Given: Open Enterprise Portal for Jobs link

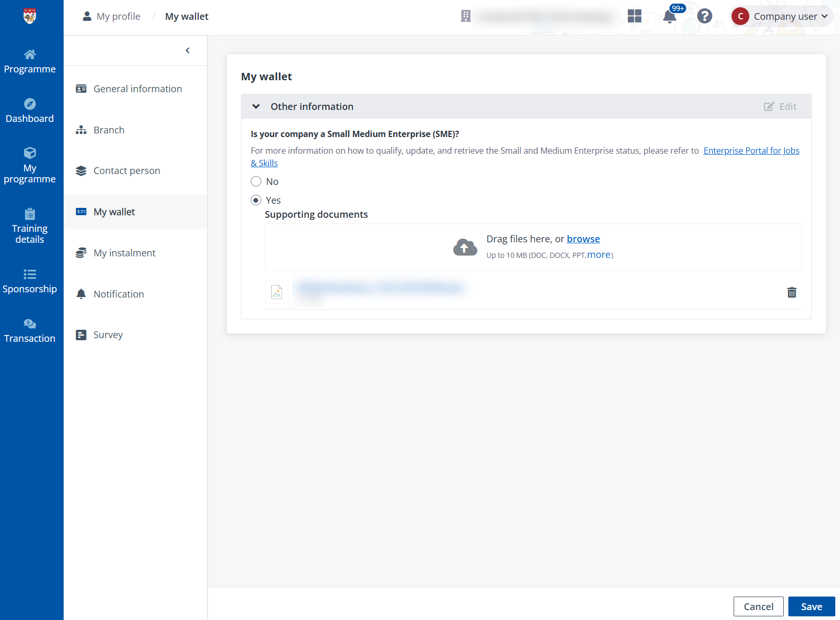Looking at the screenshot, I should (x=751, y=151).
